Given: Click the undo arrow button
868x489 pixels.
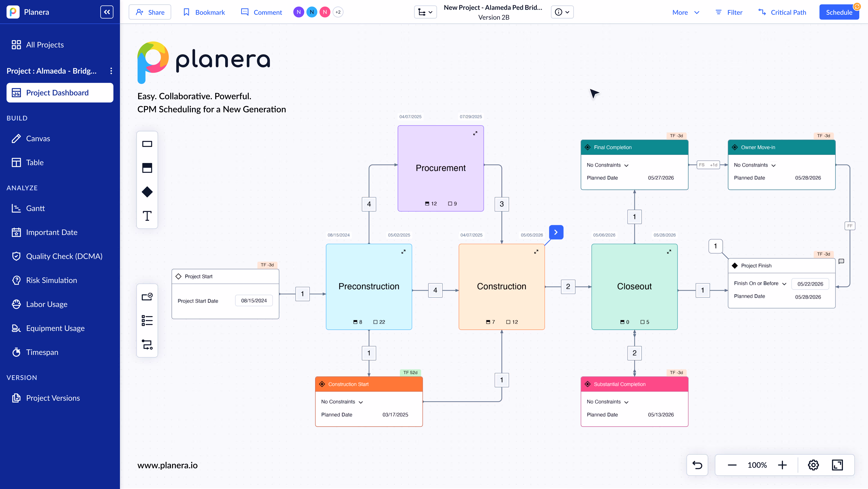Looking at the screenshot, I should coord(697,465).
